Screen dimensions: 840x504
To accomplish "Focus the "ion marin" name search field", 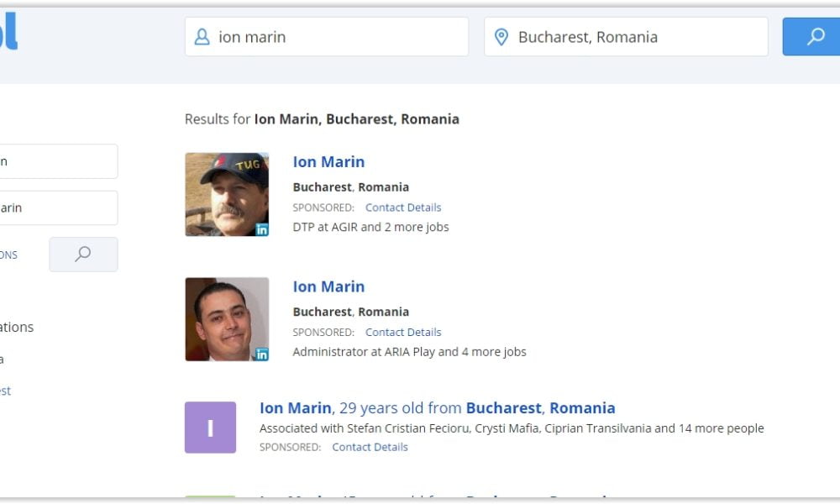I will pos(336,37).
